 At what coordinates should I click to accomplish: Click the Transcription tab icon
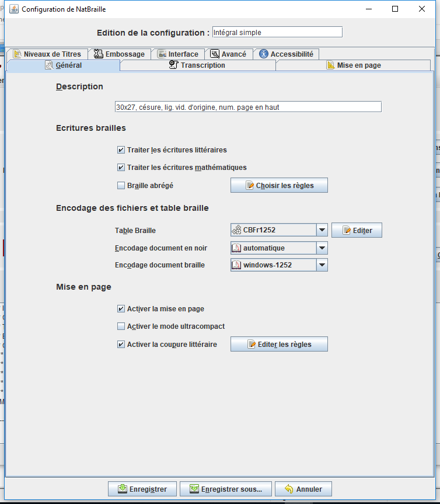coord(174,65)
